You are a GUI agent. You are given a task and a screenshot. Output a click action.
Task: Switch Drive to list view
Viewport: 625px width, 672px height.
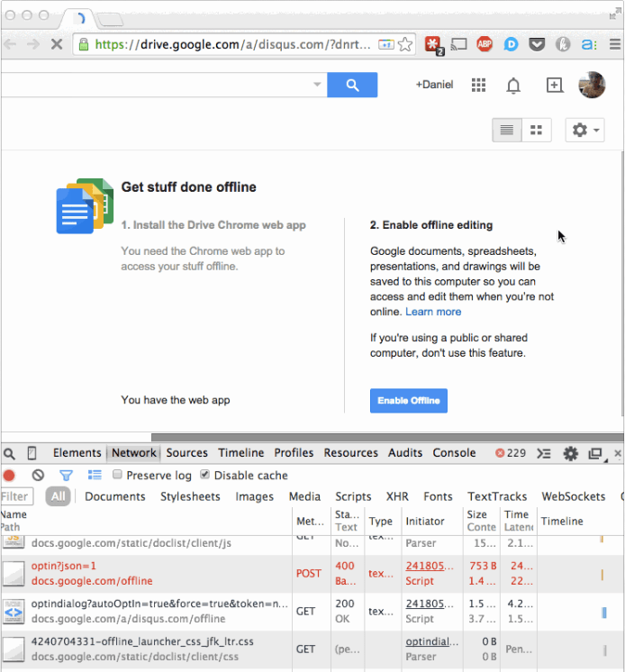coord(507,130)
